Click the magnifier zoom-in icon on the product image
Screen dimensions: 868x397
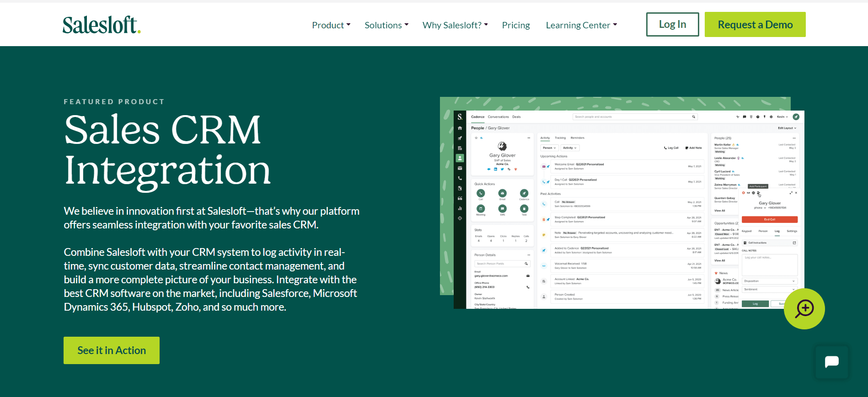(804, 309)
